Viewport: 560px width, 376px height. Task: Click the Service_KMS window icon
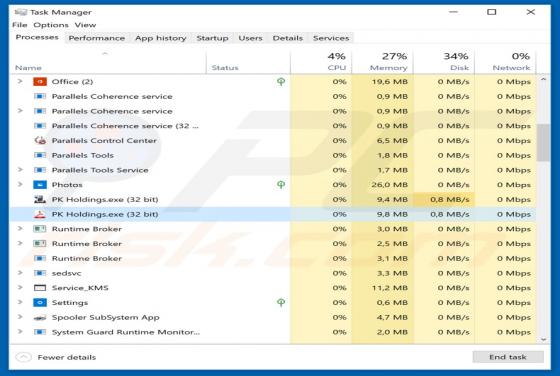[x=40, y=288]
